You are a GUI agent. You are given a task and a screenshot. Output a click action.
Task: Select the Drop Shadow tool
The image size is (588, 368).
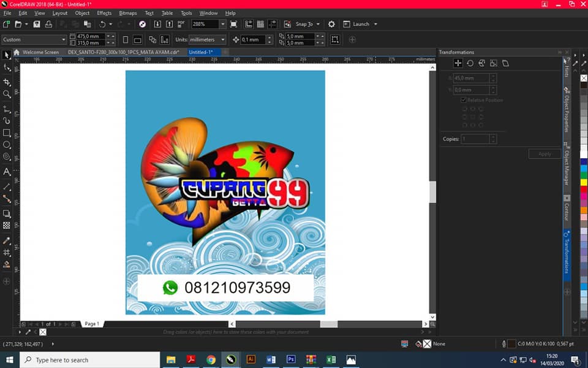[6, 213]
